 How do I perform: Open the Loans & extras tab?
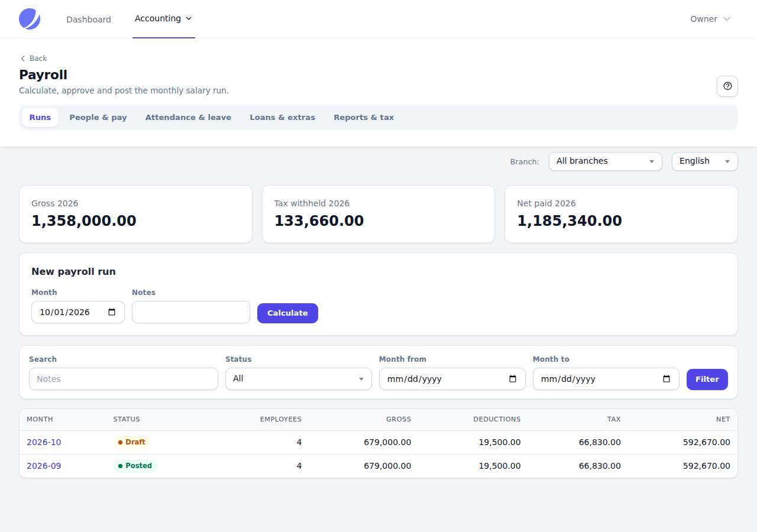pyautogui.click(x=283, y=118)
